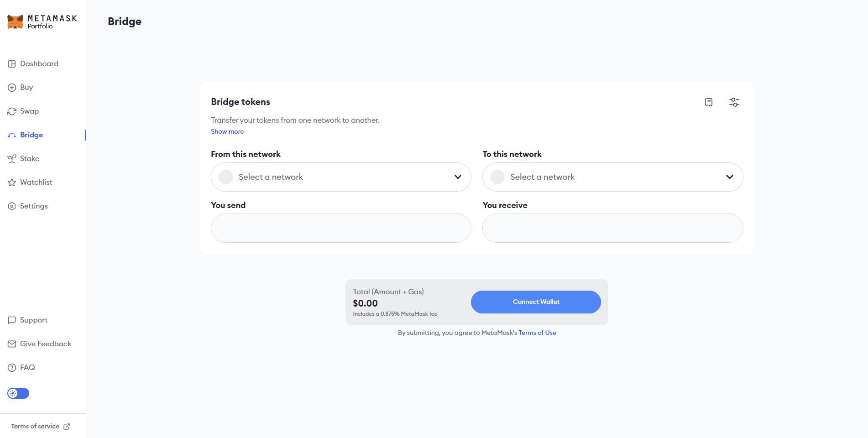Image resolution: width=868 pixels, height=438 pixels.
Task: Click the Watchlist star icon
Action: click(12, 182)
